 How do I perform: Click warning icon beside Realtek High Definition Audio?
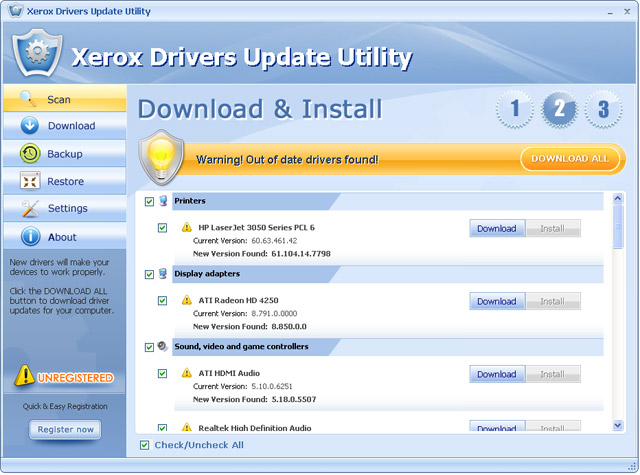tap(187, 427)
